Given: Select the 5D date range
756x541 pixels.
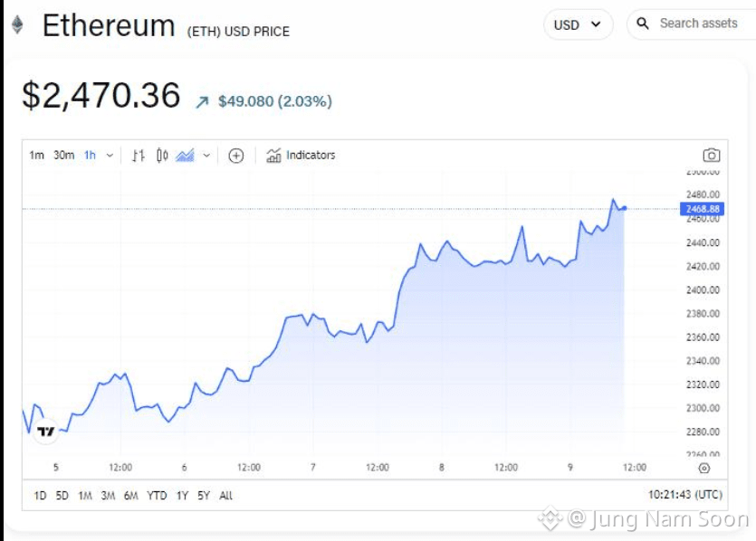Looking at the screenshot, I should (x=62, y=495).
